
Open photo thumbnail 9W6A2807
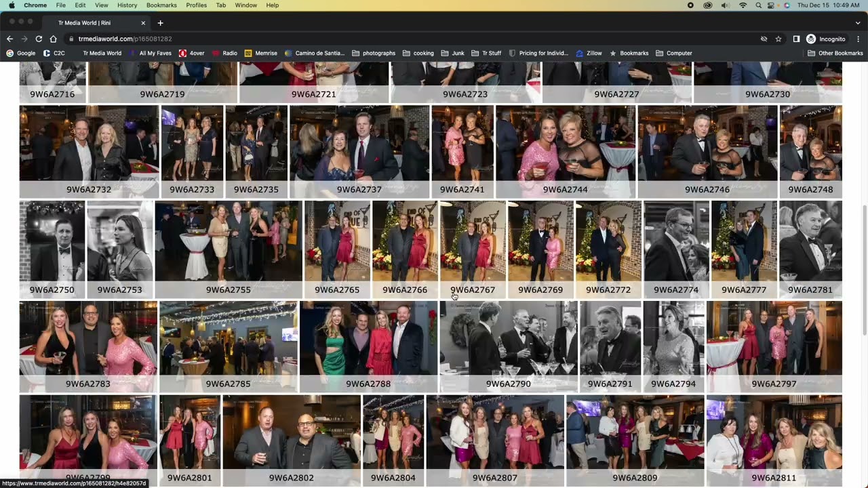pyautogui.click(x=495, y=441)
